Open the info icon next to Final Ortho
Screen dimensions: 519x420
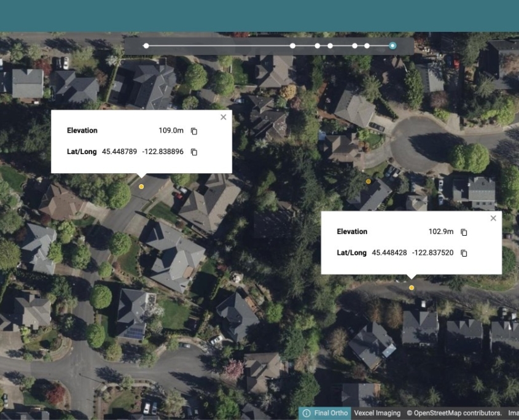click(x=306, y=413)
